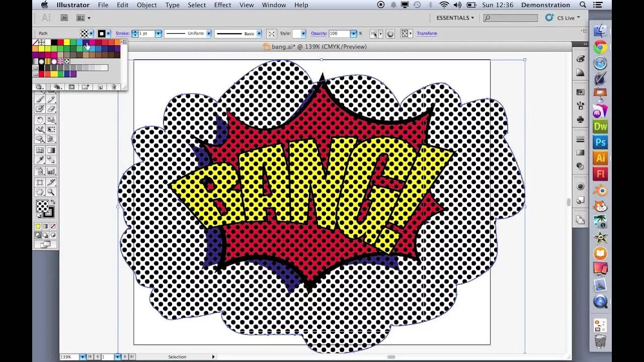Choose the yellow swatch in top row
Screen dimensions: 644x362
point(67,42)
